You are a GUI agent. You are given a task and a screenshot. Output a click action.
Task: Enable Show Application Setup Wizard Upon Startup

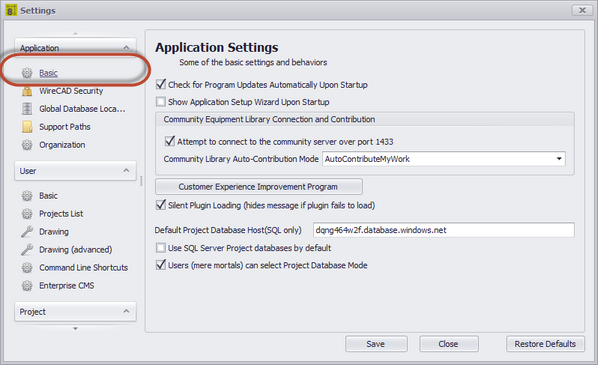[x=161, y=102]
